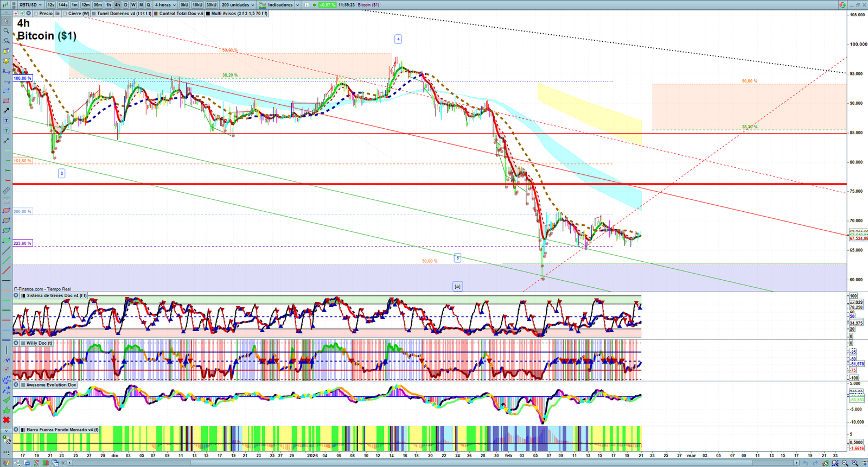
Task: Toggle the Tunel Domenec v4 indicator
Action: click(94, 14)
